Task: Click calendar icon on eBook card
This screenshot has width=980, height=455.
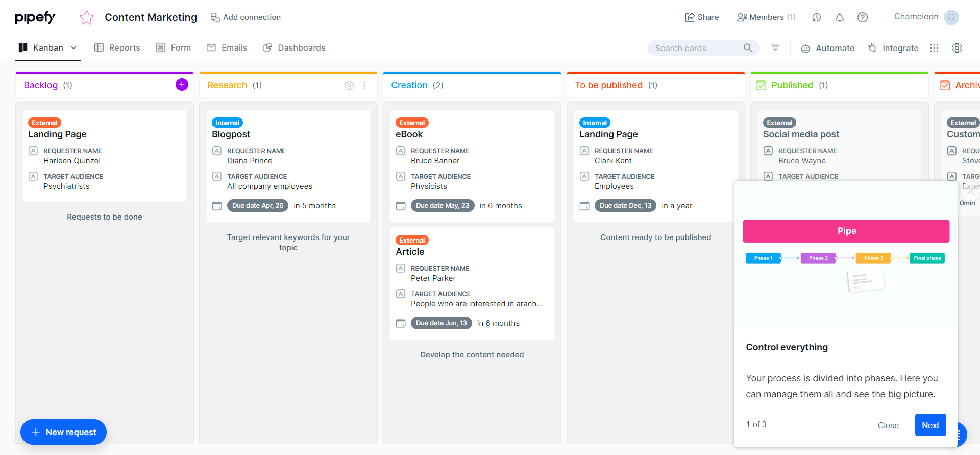Action: pyautogui.click(x=401, y=206)
